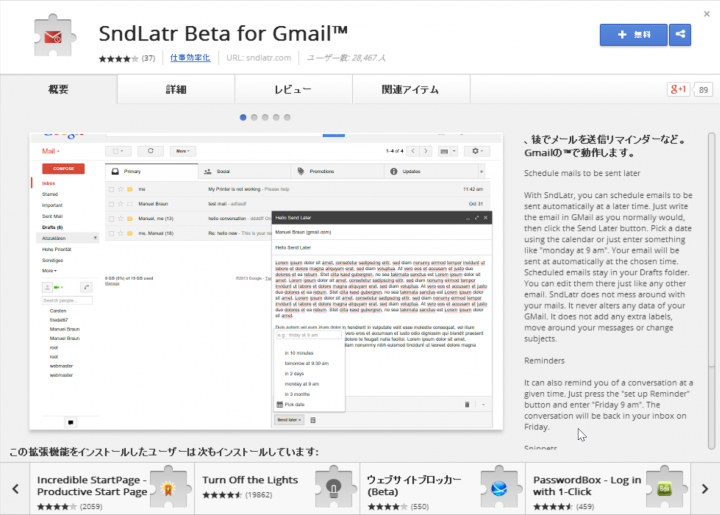Screen dimensions: 720x515
Task: Switch to the 詳細 tab
Action: click(176, 90)
